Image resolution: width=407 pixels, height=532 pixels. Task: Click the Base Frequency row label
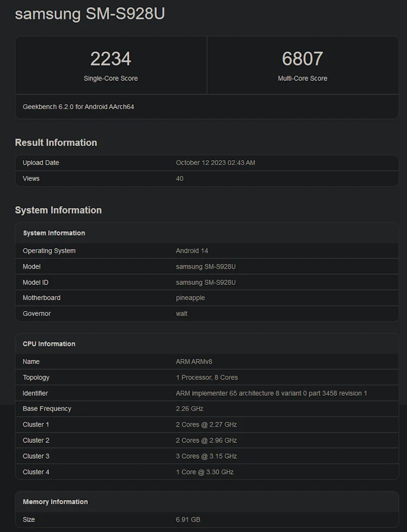click(x=47, y=409)
